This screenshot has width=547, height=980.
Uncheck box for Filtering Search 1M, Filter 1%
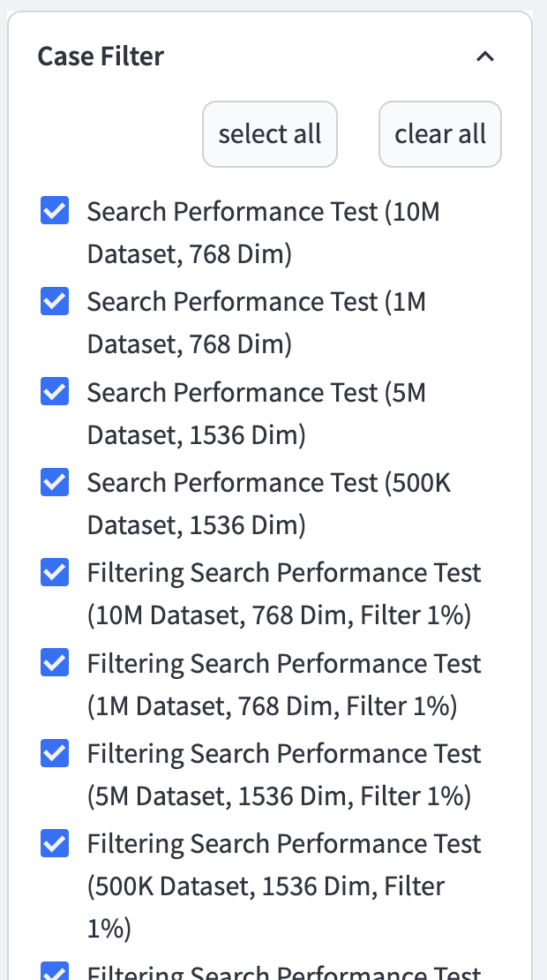55,662
